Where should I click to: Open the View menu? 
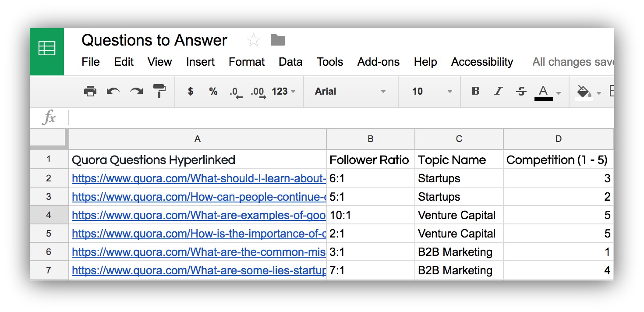159,62
